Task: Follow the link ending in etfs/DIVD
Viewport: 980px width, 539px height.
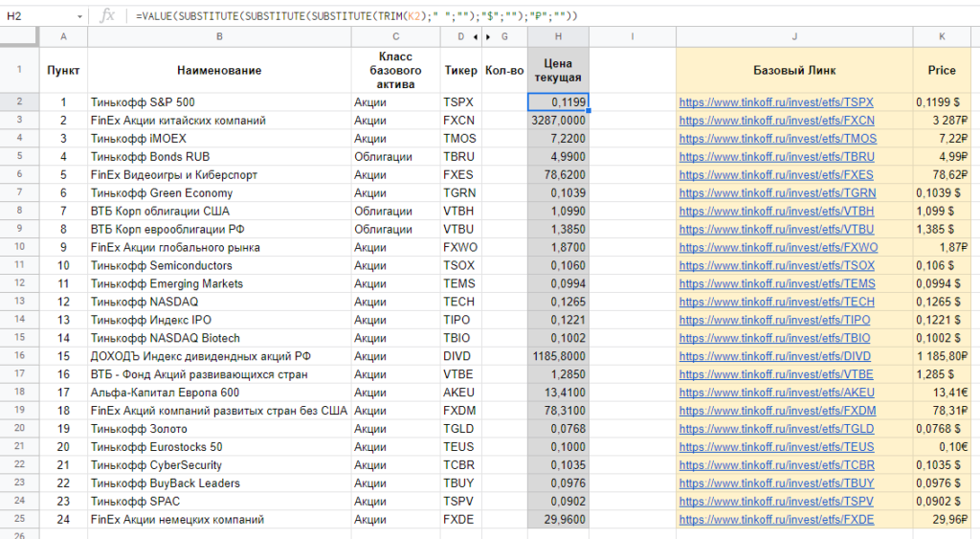Action: click(775, 356)
